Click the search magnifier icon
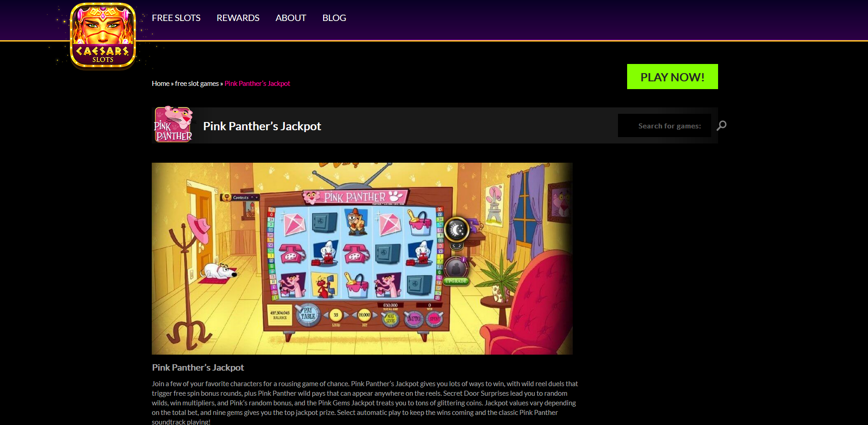 (x=722, y=125)
